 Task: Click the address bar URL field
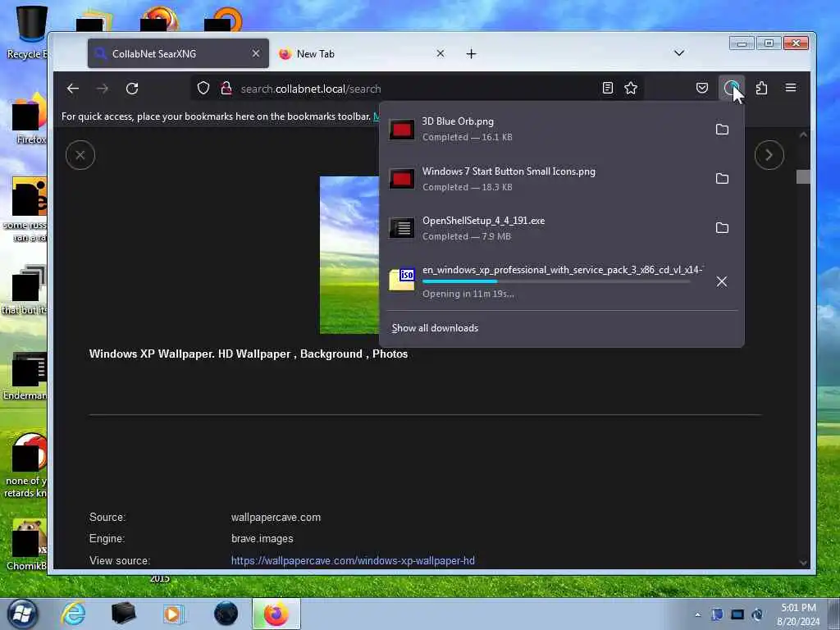click(418, 89)
